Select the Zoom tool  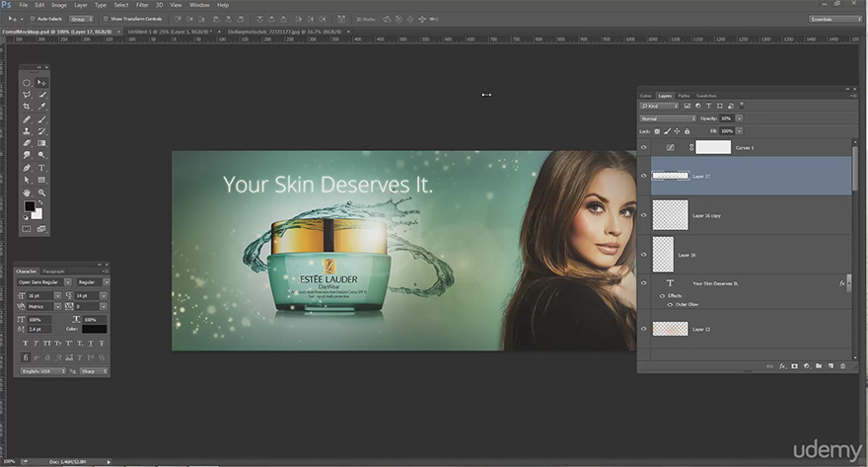(41, 193)
